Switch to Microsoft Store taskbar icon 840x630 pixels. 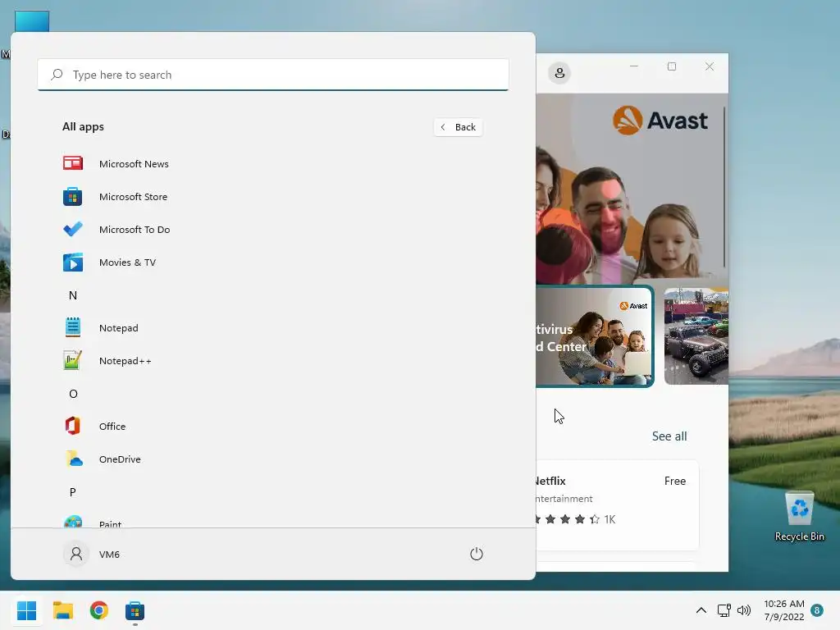[x=135, y=610]
